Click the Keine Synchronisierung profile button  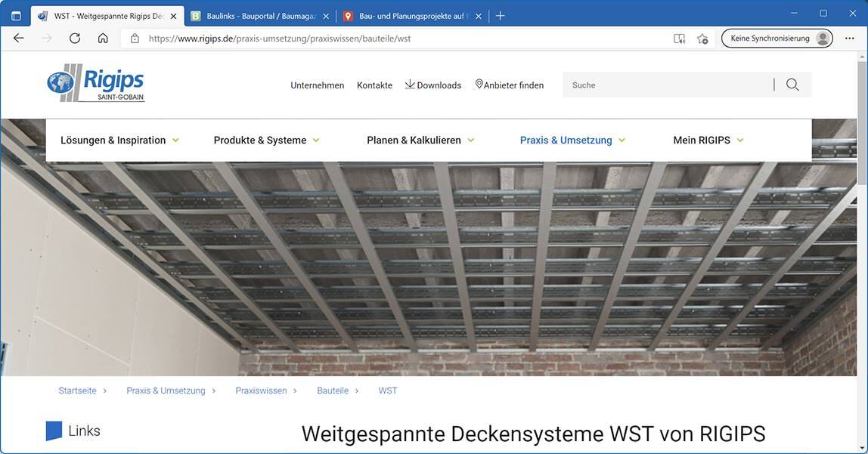tap(777, 39)
